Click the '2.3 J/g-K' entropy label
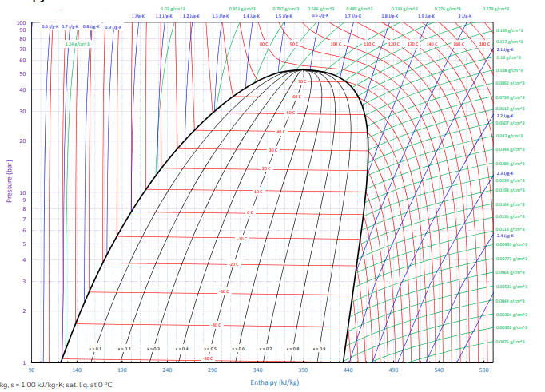The image size is (545, 392). [x=505, y=173]
